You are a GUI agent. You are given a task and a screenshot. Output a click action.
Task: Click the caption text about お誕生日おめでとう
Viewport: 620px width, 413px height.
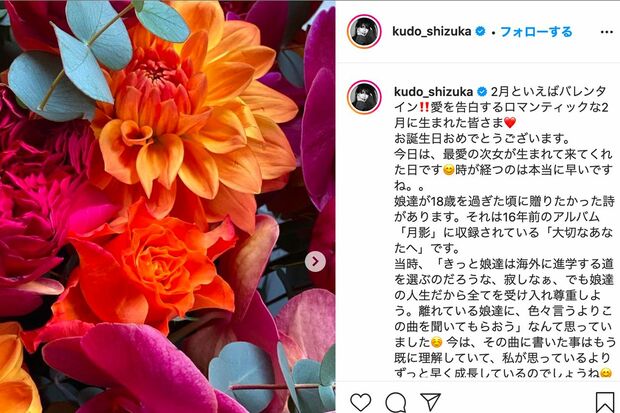click(482, 138)
